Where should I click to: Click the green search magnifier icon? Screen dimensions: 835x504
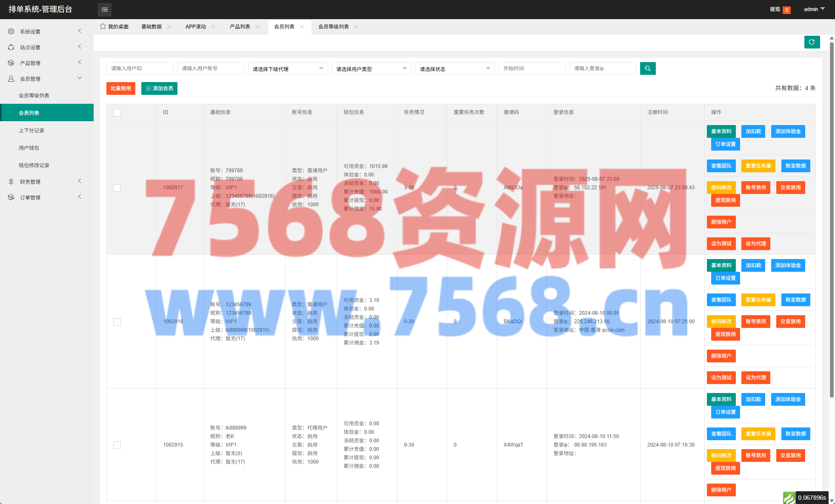647,68
